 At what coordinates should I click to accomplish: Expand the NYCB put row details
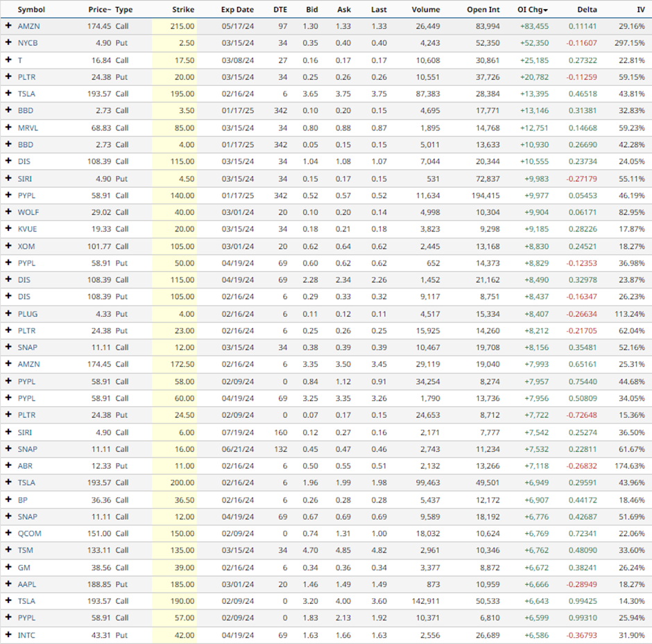(x=8, y=42)
